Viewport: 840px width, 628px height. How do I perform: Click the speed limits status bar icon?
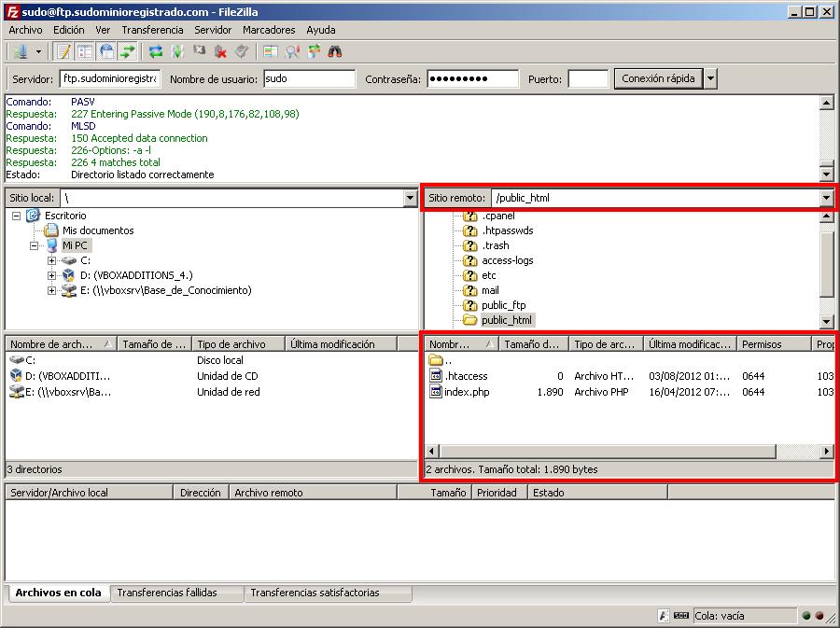(681, 616)
